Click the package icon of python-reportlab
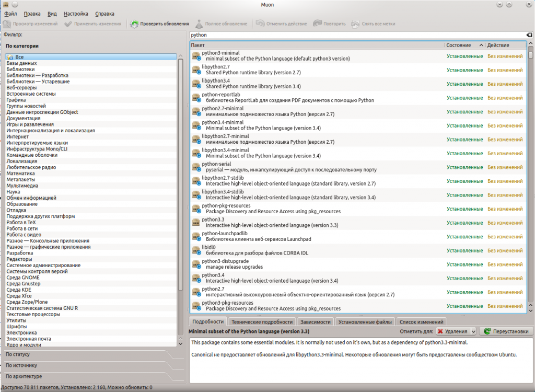The height and width of the screenshot is (392, 535). (196, 98)
